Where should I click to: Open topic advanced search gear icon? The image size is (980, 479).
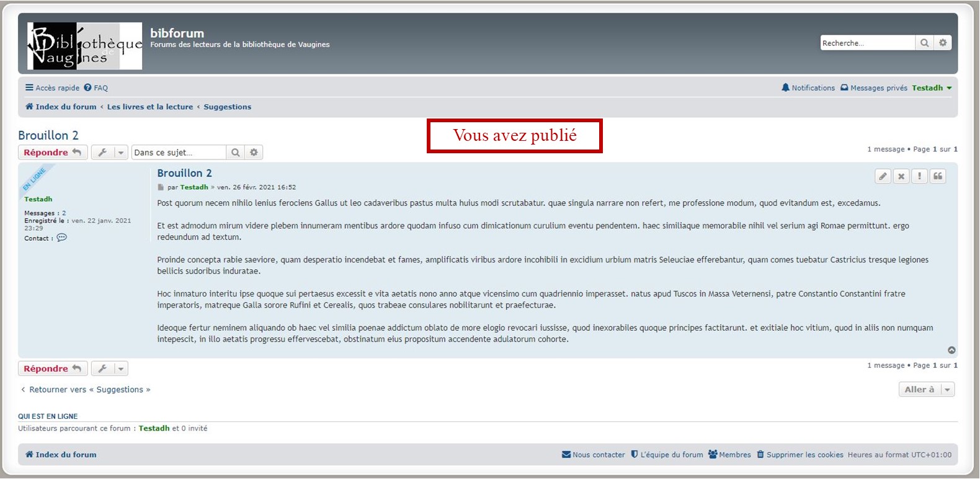pyautogui.click(x=254, y=153)
